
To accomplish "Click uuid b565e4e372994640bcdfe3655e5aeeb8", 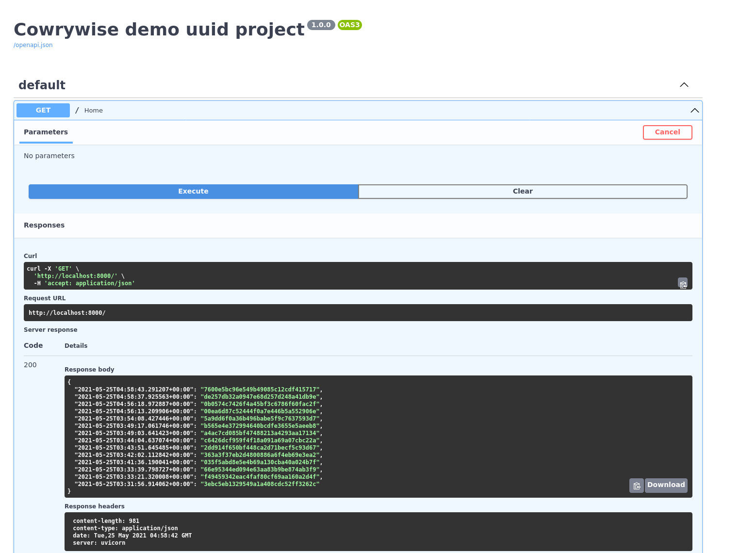I will (x=260, y=426).
